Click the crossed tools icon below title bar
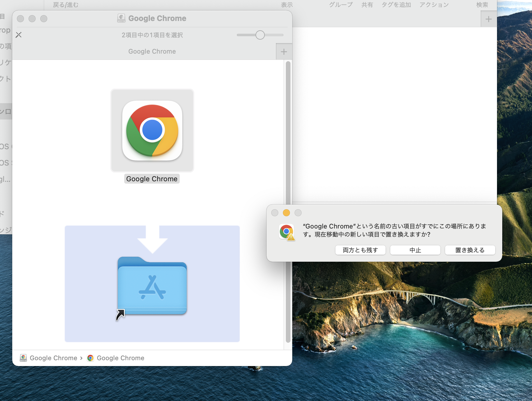The width and height of the screenshot is (532, 401). [19, 35]
